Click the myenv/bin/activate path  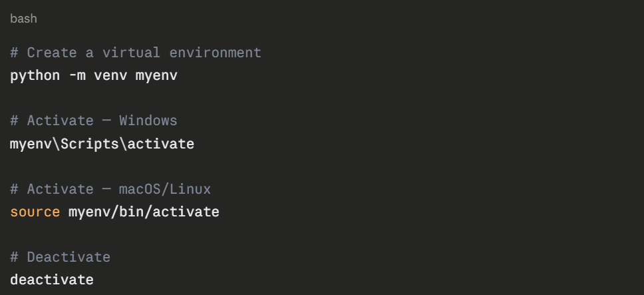[144, 212]
